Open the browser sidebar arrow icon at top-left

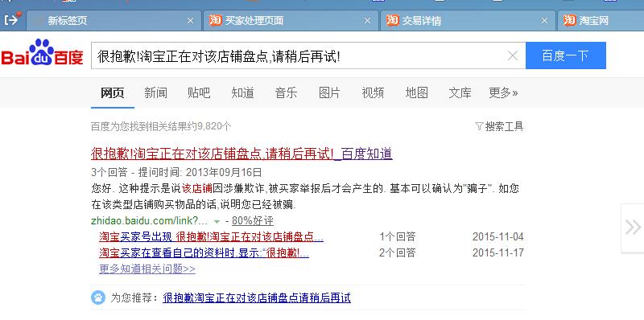pos(11,19)
